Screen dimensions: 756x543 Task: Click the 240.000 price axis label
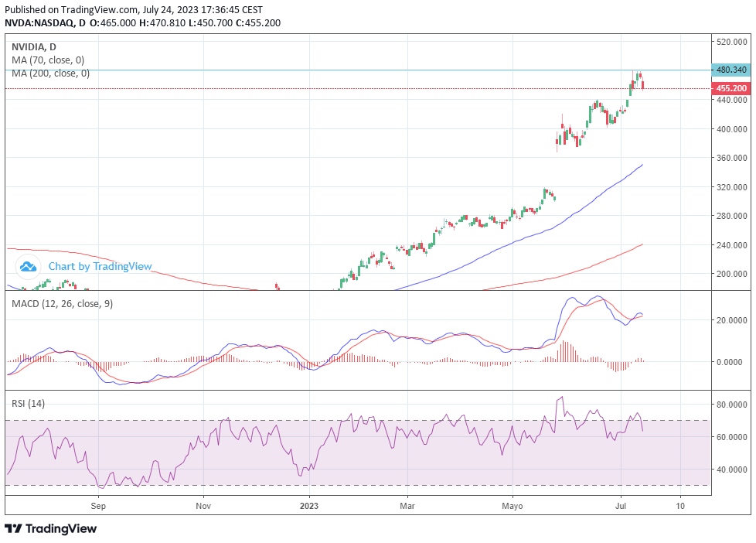[732, 244]
